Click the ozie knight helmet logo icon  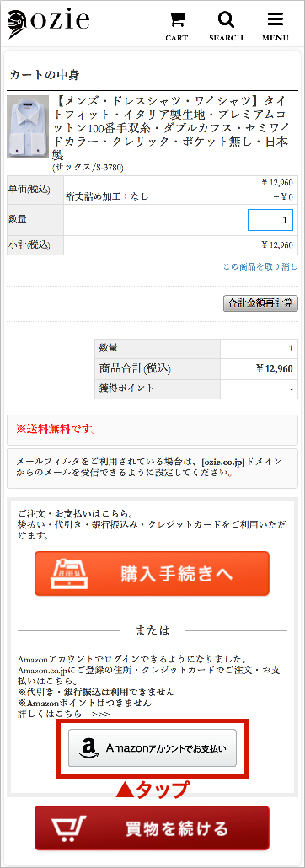point(19,23)
